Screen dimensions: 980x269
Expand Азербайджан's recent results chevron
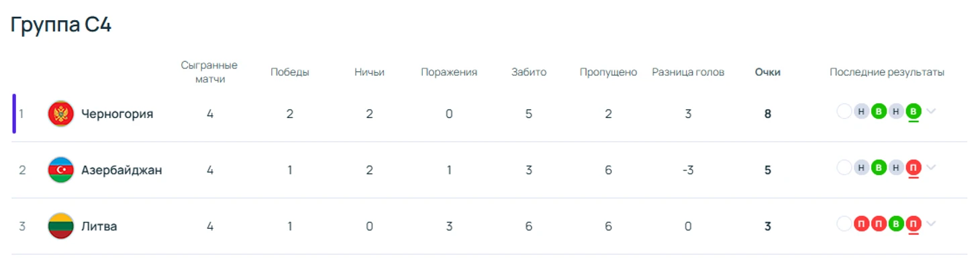pyautogui.click(x=930, y=168)
